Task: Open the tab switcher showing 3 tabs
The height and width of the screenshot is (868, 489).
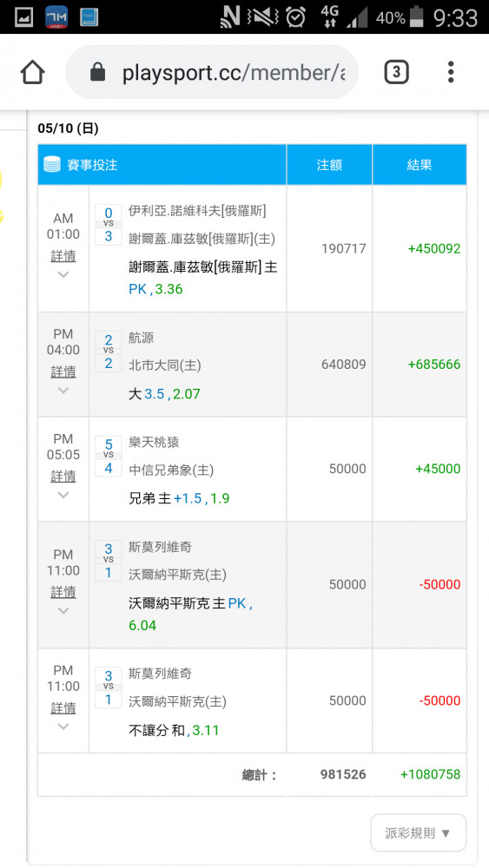Action: 396,73
